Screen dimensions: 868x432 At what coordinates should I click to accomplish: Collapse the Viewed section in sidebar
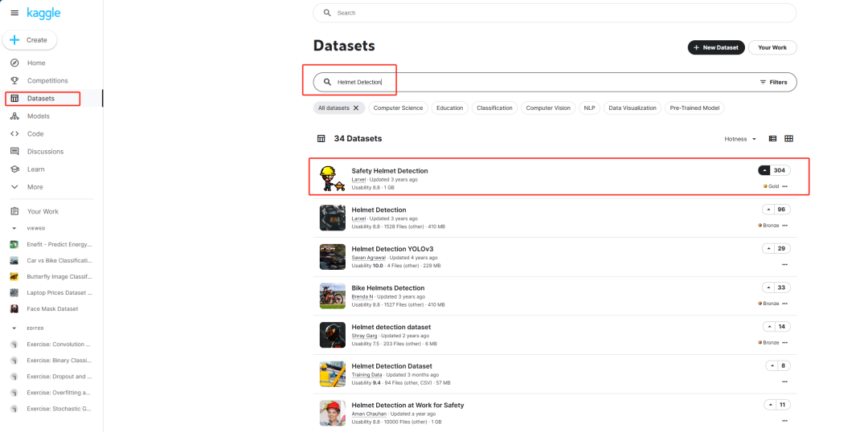click(14, 228)
